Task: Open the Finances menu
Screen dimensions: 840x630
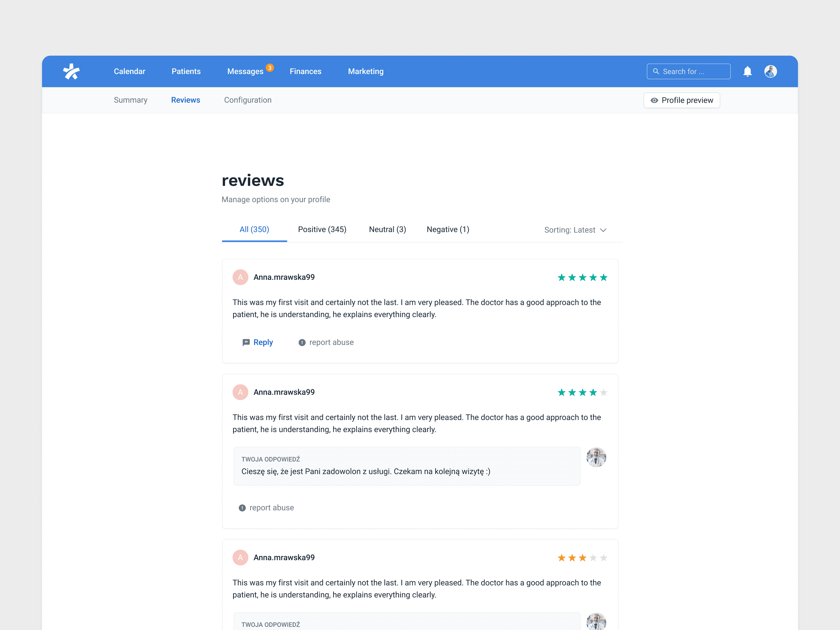Action: click(306, 71)
